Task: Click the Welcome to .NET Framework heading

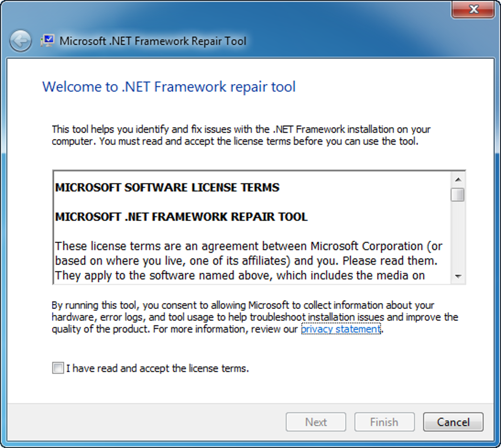Action: click(x=169, y=87)
